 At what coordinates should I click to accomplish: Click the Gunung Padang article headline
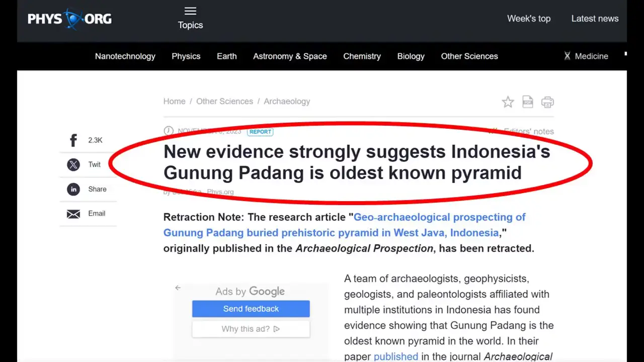pyautogui.click(x=357, y=162)
